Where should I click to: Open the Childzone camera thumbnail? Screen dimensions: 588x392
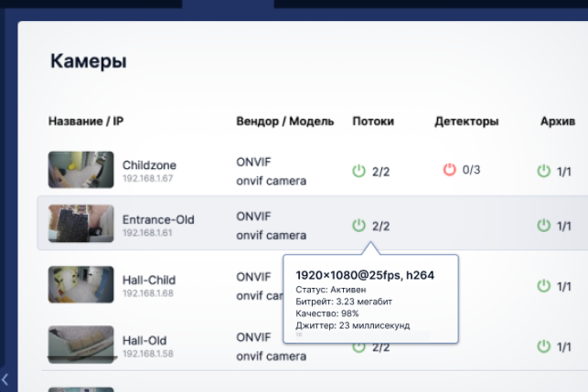80,170
